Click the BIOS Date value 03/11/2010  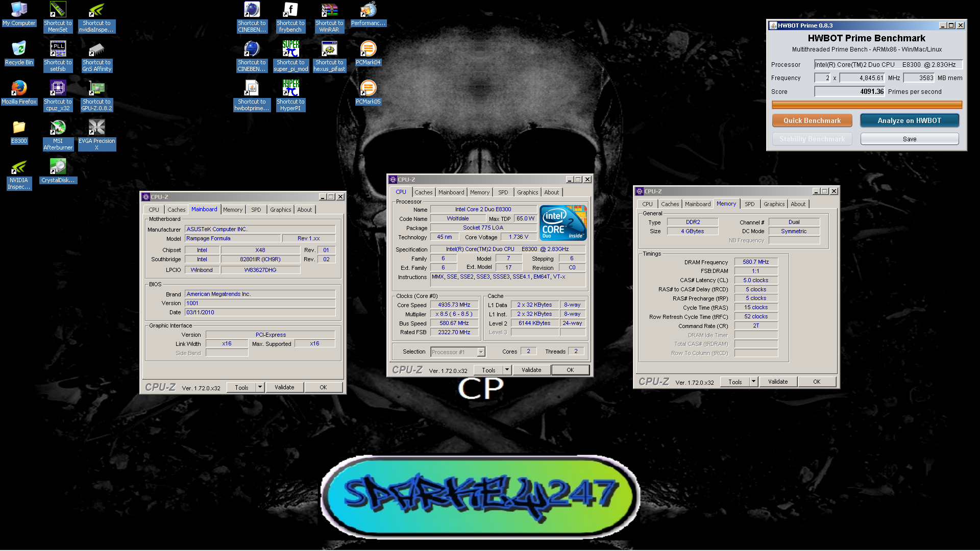tap(260, 312)
